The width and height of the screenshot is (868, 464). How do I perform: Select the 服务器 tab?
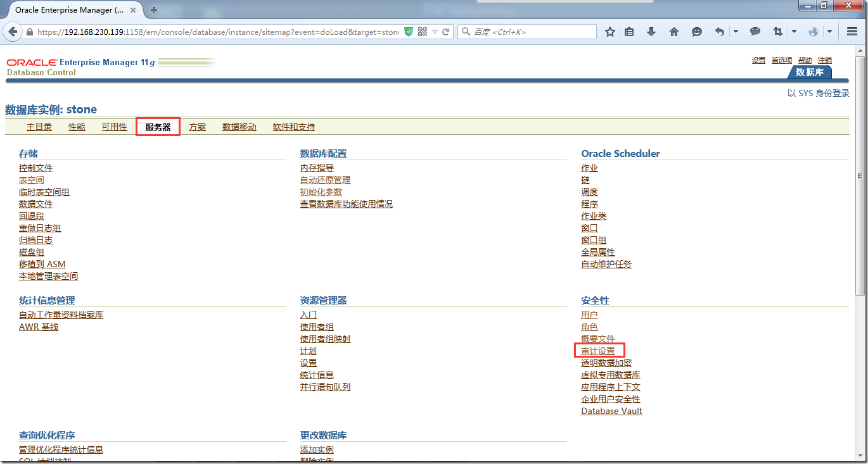pos(158,127)
